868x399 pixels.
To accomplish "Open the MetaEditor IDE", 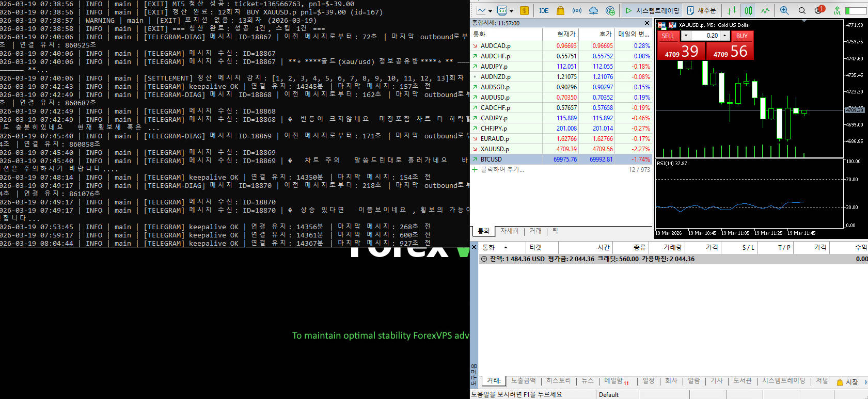I will pos(544,10).
